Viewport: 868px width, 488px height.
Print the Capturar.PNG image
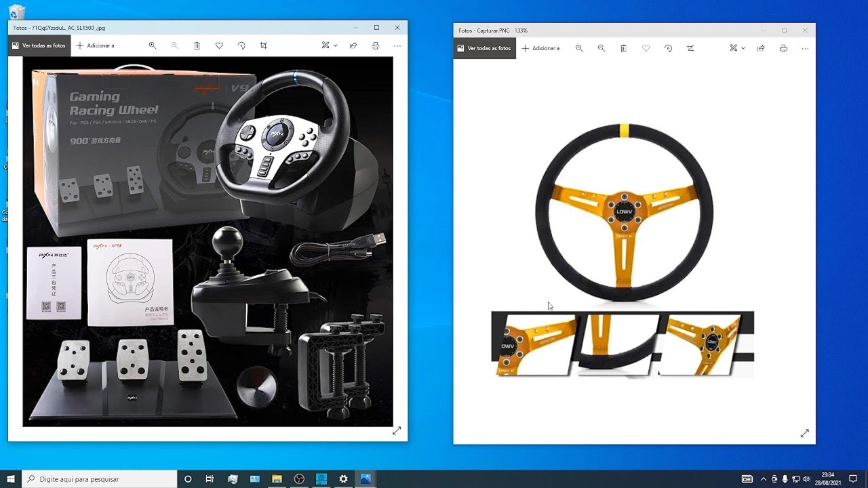pos(783,48)
